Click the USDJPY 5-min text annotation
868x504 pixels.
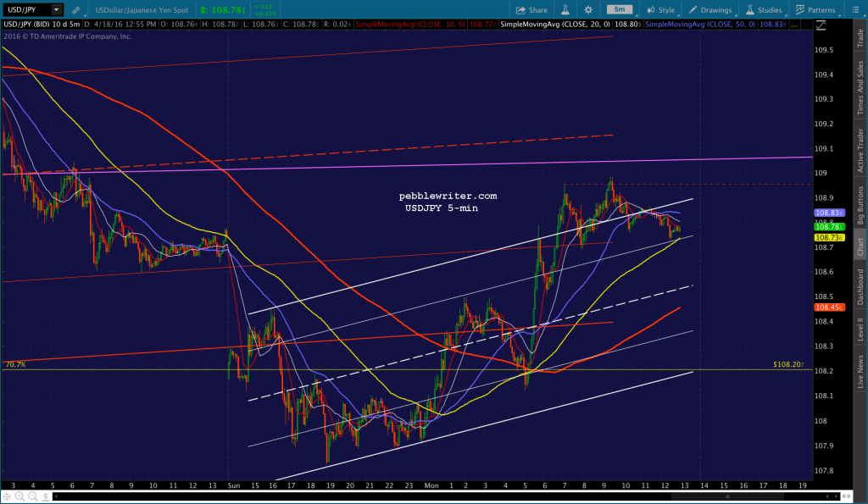(441, 208)
